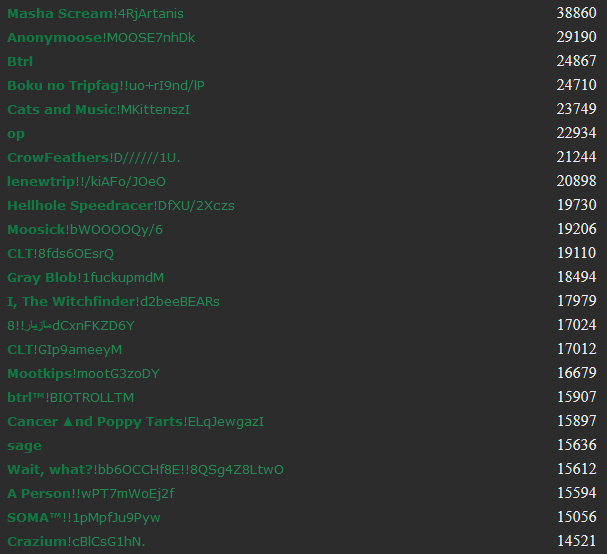This screenshot has width=607, height=554.
Task: Select the name sage
Action: 24,446
